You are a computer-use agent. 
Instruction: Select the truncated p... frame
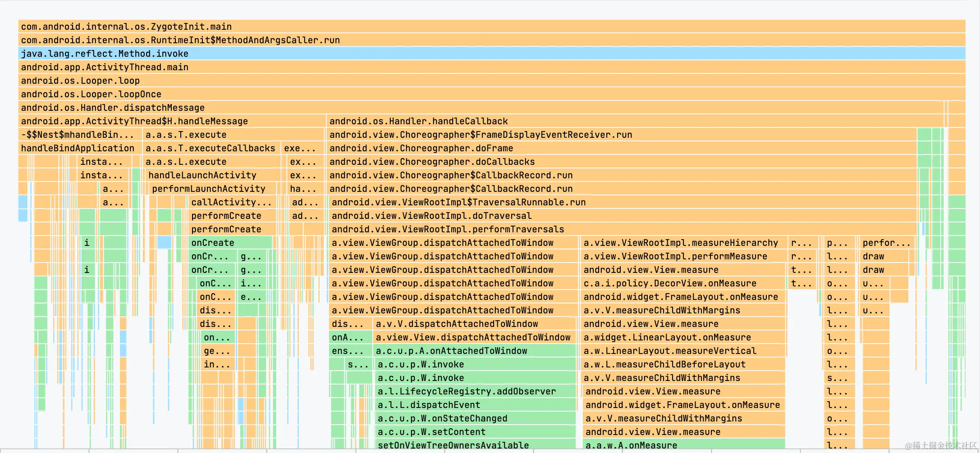839,243
